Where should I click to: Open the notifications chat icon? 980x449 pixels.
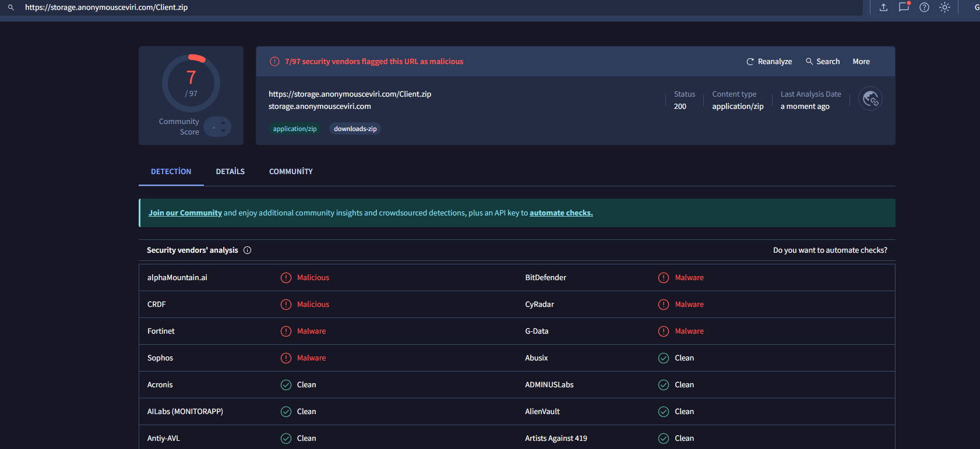click(904, 8)
